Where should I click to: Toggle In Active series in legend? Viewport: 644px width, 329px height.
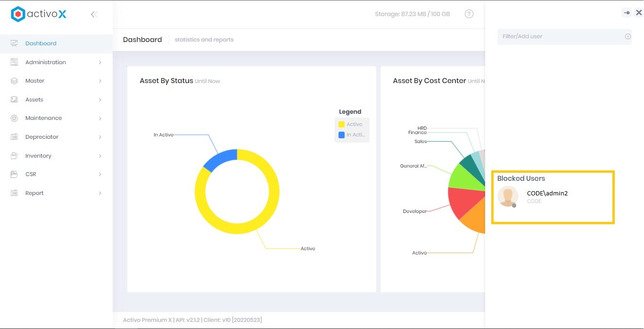351,135
